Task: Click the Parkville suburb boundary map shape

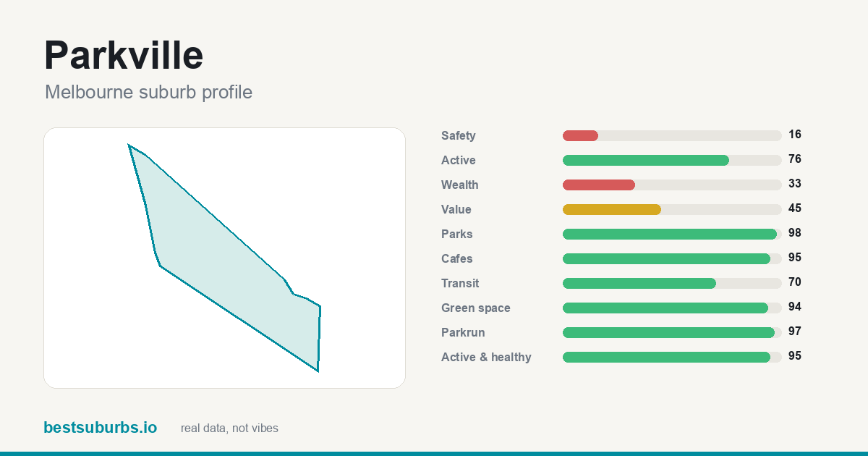Action: click(x=224, y=258)
